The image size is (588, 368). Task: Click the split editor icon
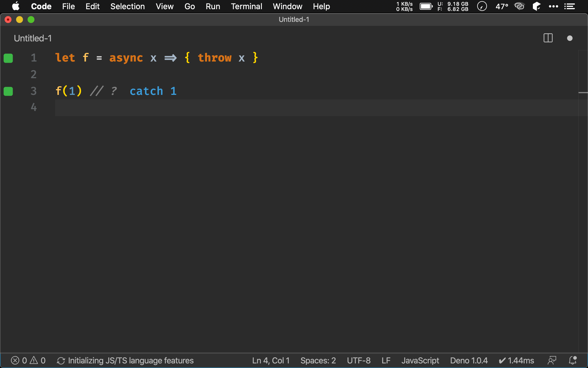pyautogui.click(x=548, y=38)
